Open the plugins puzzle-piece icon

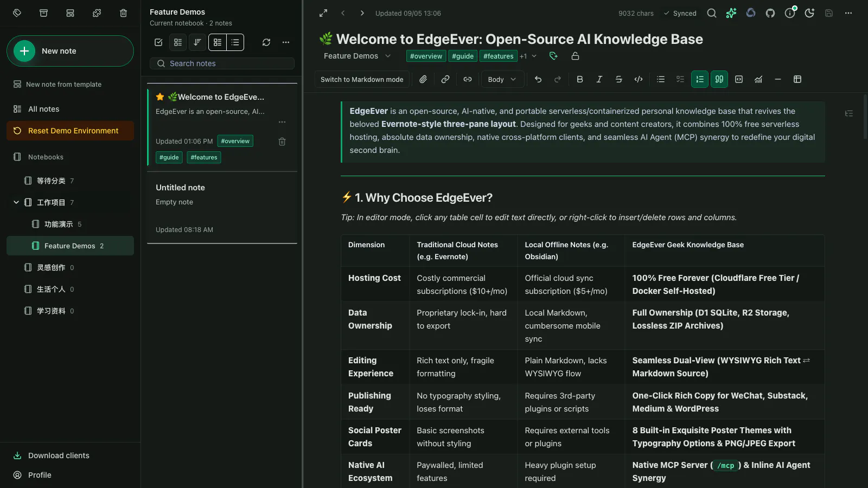(97, 13)
